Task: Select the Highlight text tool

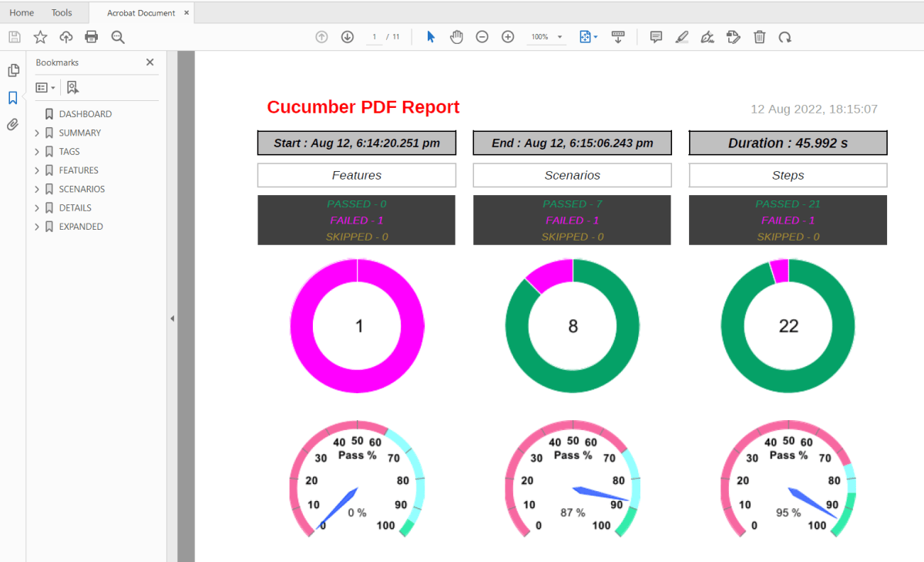Action: pyautogui.click(x=681, y=37)
